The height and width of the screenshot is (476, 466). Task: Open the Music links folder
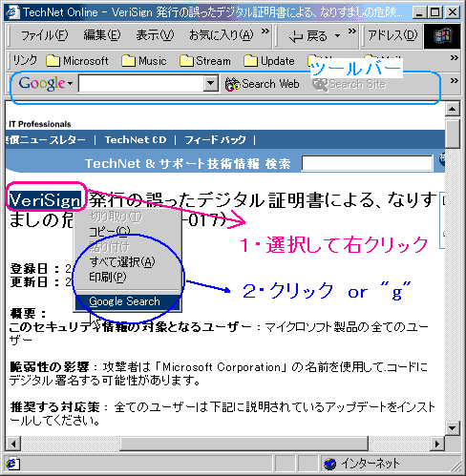(144, 60)
